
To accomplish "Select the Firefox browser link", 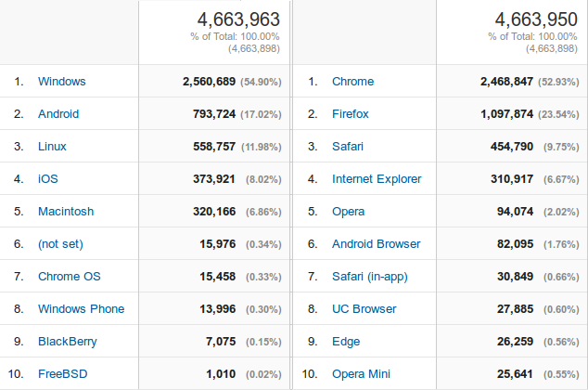I will [351, 113].
